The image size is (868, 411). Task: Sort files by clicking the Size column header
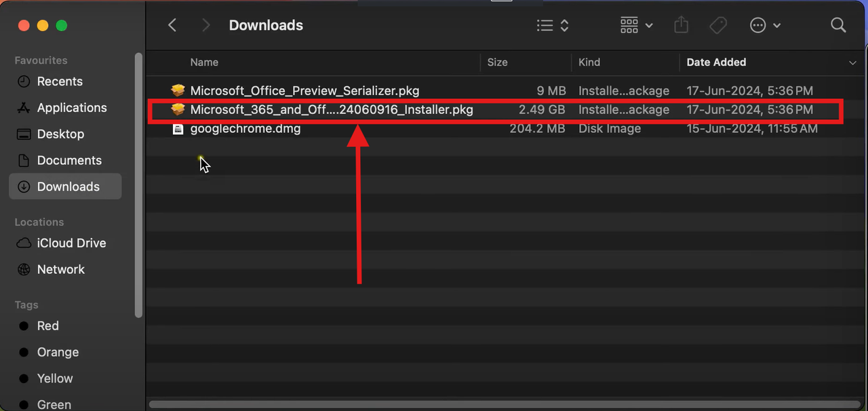(497, 62)
